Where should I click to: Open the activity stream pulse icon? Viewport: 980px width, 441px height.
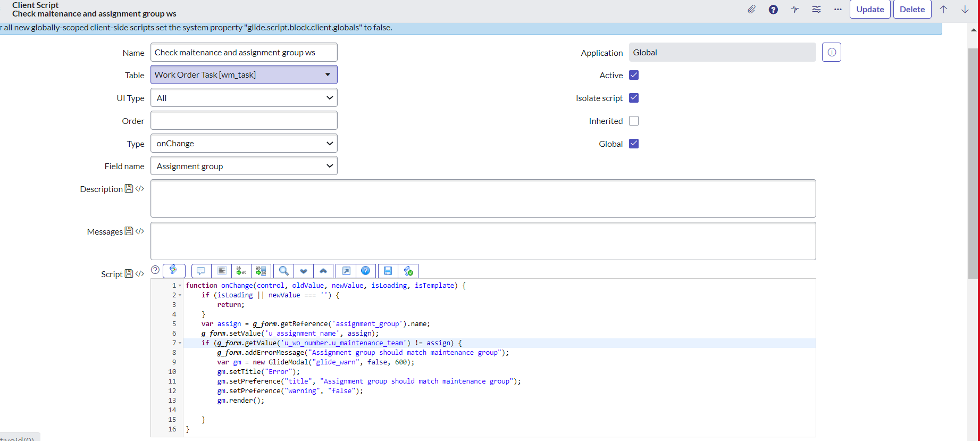[x=794, y=9]
